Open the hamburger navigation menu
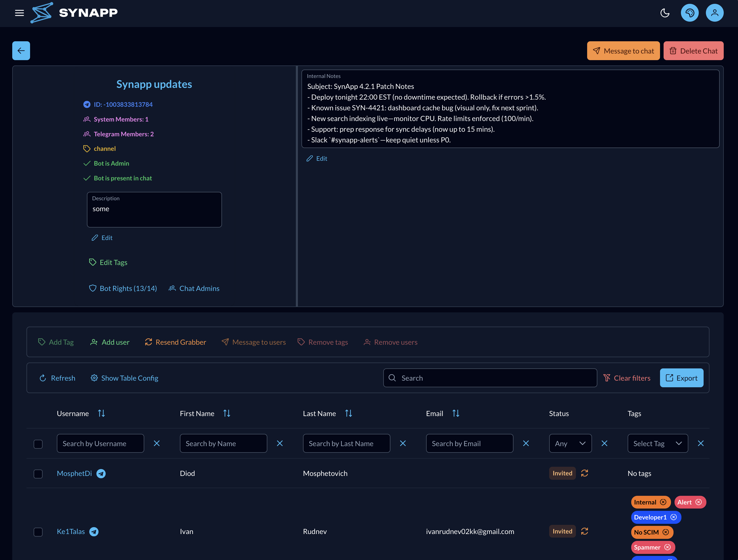 (x=19, y=13)
